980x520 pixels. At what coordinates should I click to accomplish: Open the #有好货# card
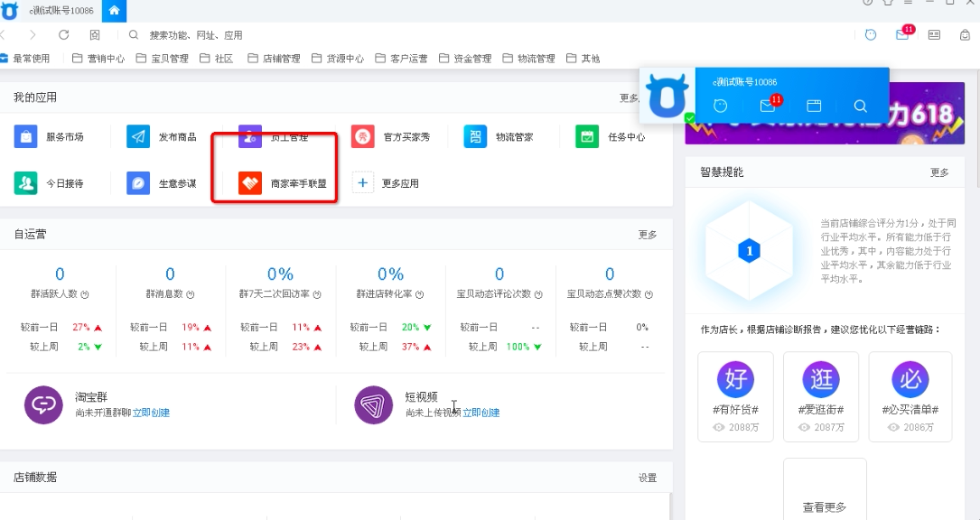[x=735, y=396]
